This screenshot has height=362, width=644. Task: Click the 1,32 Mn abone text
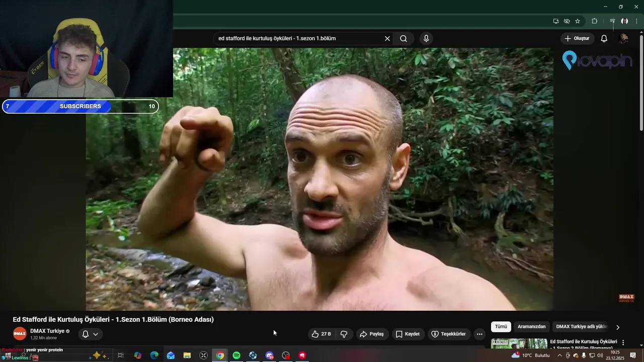pyautogui.click(x=43, y=338)
